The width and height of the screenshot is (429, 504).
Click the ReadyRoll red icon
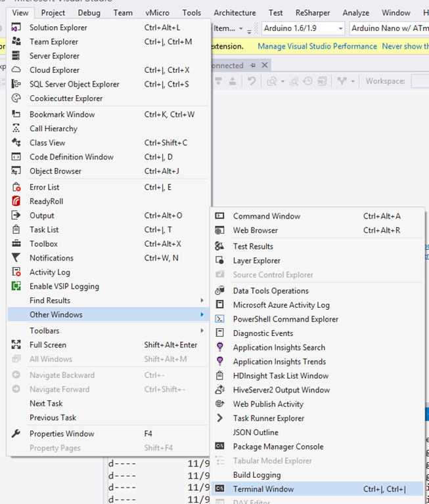(17, 201)
